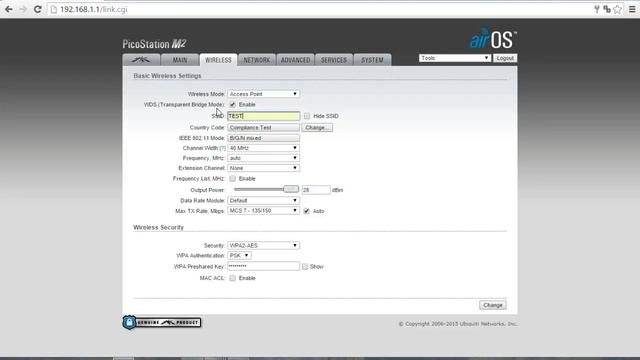640x360 pixels.
Task: Open Channel Width dropdown
Action: [x=263, y=148]
